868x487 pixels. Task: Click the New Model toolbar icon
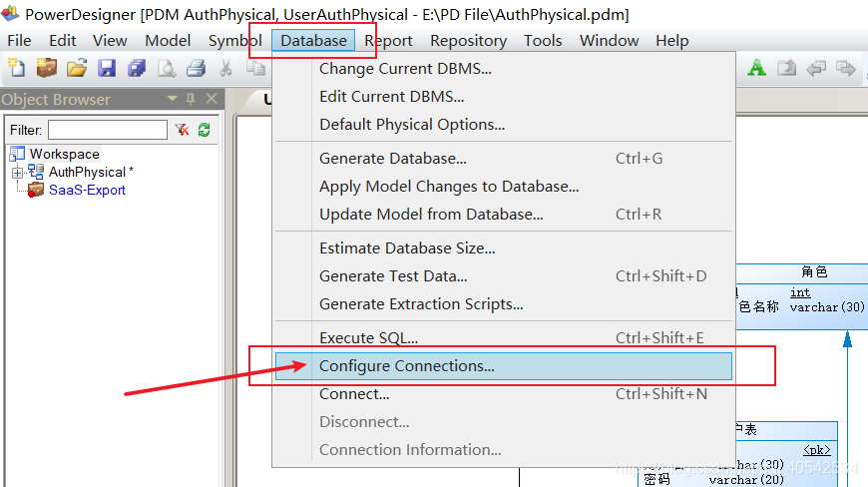(x=16, y=68)
